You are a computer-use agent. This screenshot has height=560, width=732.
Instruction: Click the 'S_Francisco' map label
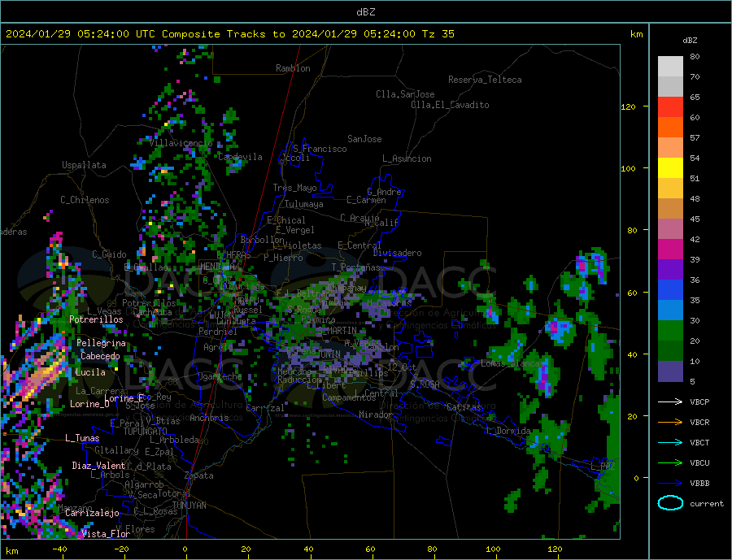pos(320,149)
